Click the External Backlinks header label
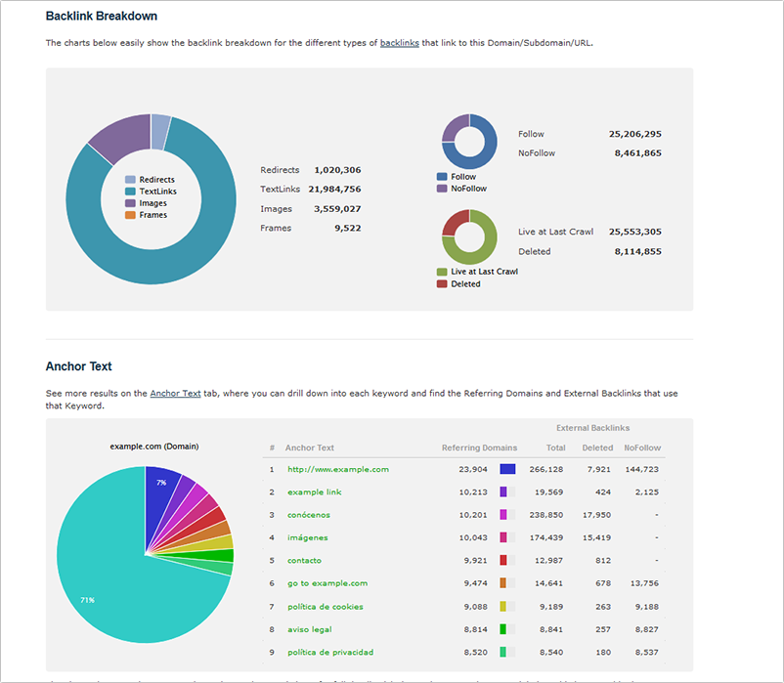This screenshot has width=784, height=683. point(593,428)
